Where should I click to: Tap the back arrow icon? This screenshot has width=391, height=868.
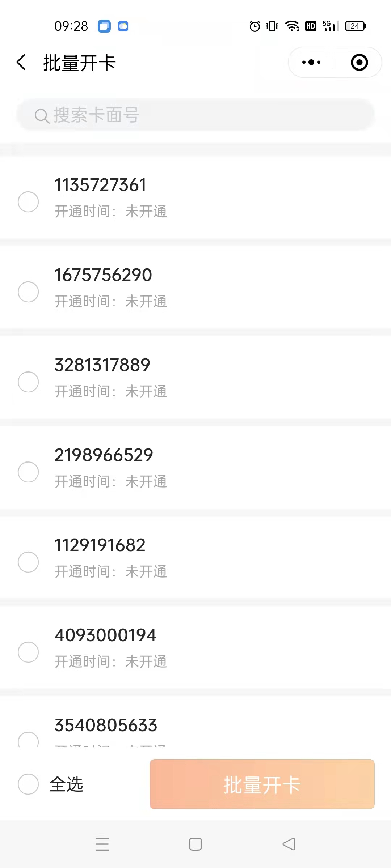pos(21,62)
